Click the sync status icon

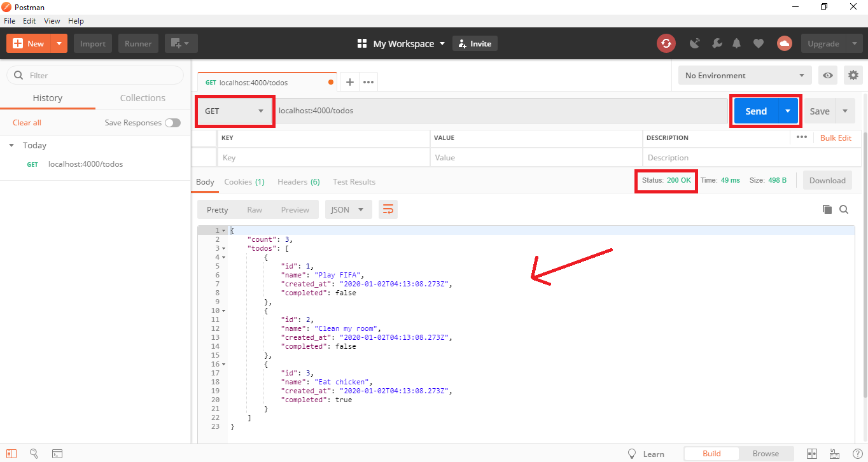(666, 43)
